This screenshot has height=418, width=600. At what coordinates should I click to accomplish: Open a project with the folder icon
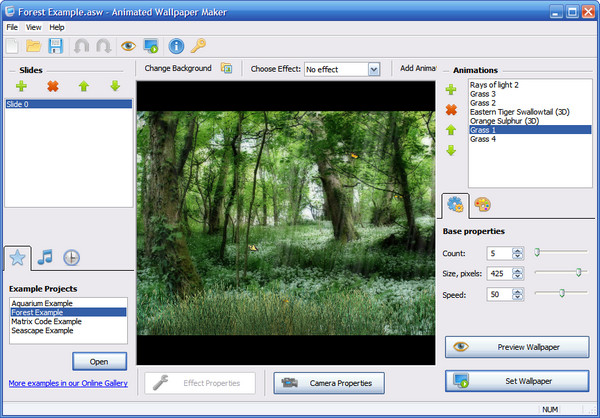coord(34,46)
